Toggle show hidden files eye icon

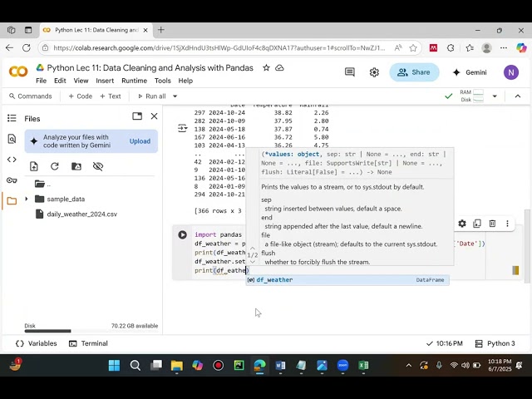click(x=98, y=166)
